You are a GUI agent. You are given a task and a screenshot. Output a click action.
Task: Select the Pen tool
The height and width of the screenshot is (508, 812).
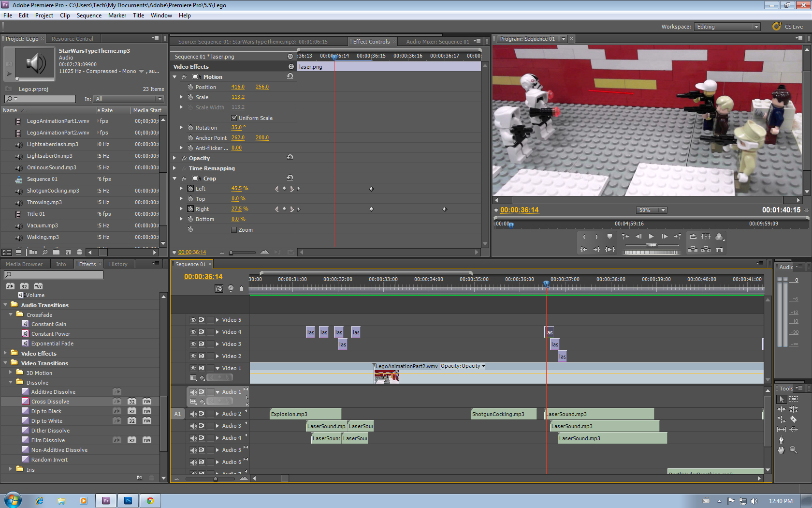(x=782, y=440)
